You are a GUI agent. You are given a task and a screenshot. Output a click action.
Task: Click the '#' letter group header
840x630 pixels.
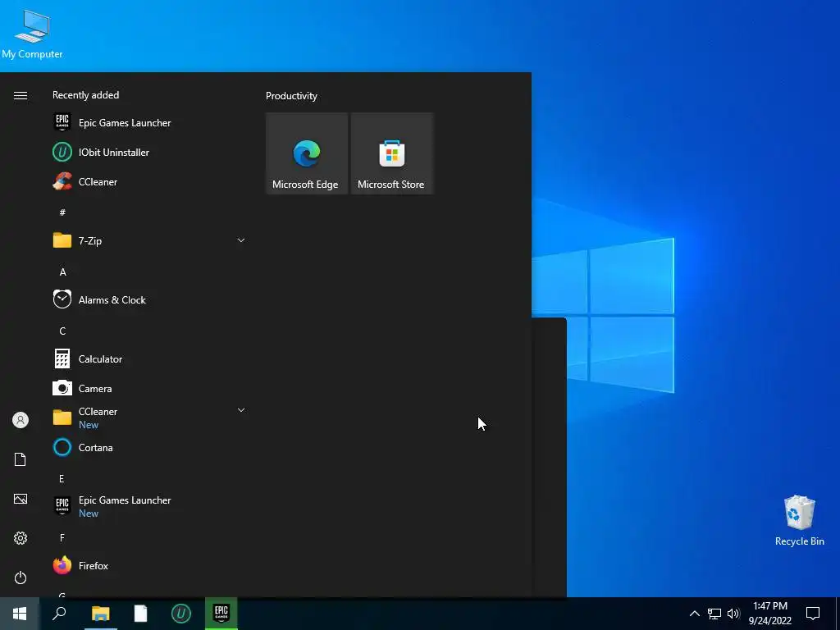(x=62, y=212)
